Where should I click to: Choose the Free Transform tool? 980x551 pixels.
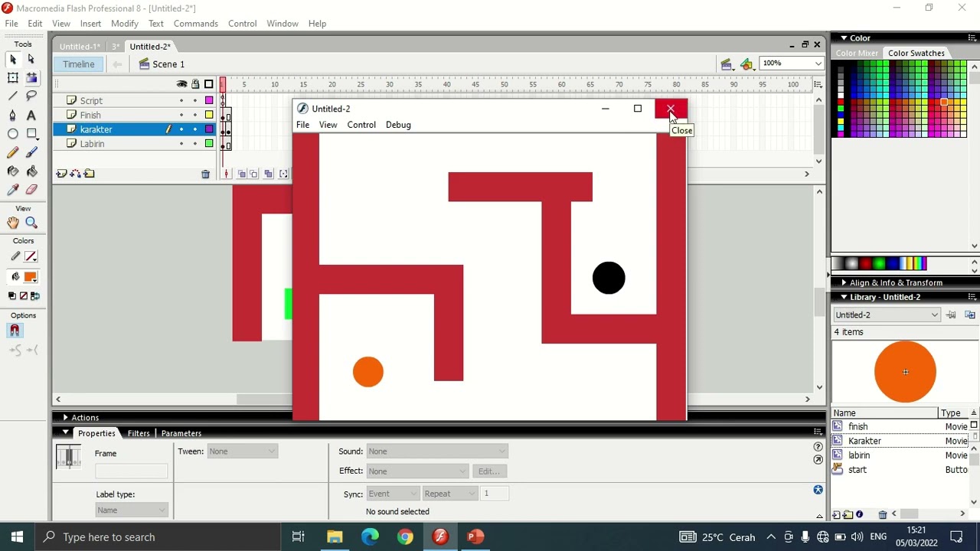click(13, 77)
